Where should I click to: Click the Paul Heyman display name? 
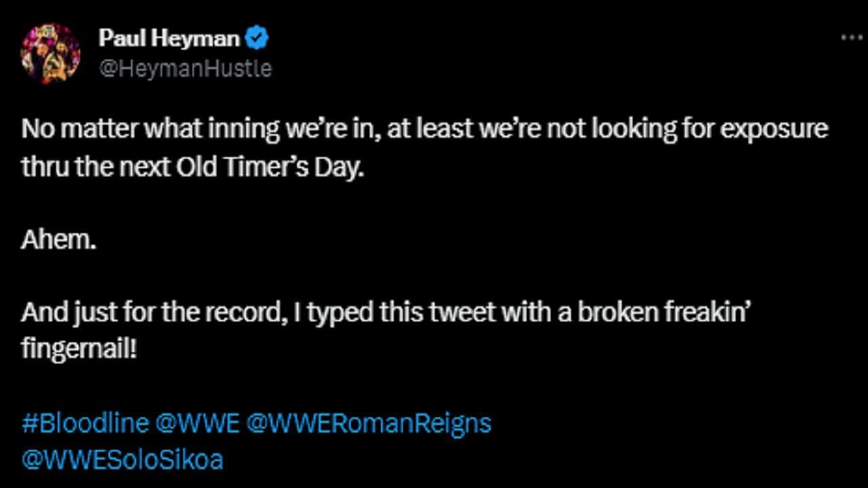pyautogui.click(x=169, y=39)
